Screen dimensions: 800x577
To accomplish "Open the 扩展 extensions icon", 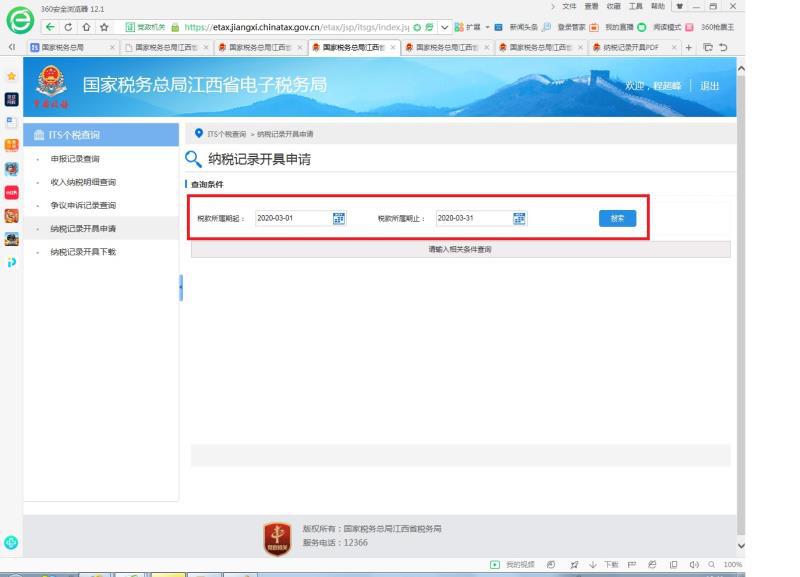I will click(459, 27).
